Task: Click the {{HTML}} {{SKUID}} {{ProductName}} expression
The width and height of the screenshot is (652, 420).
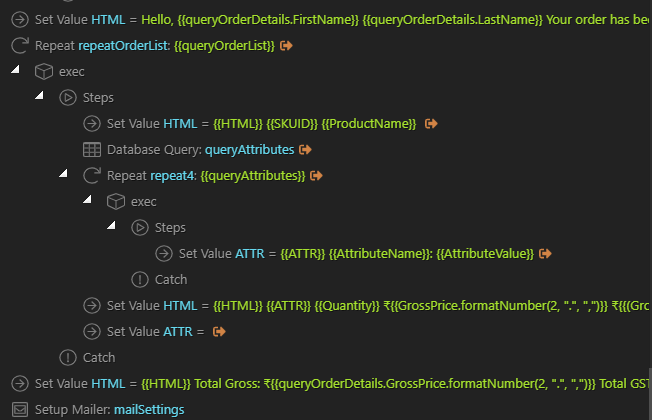Action: point(314,124)
